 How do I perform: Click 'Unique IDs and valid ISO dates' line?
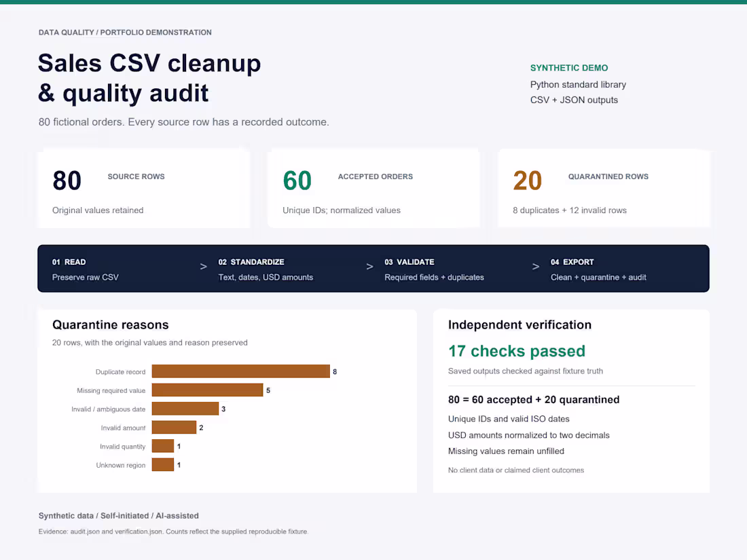click(509, 419)
